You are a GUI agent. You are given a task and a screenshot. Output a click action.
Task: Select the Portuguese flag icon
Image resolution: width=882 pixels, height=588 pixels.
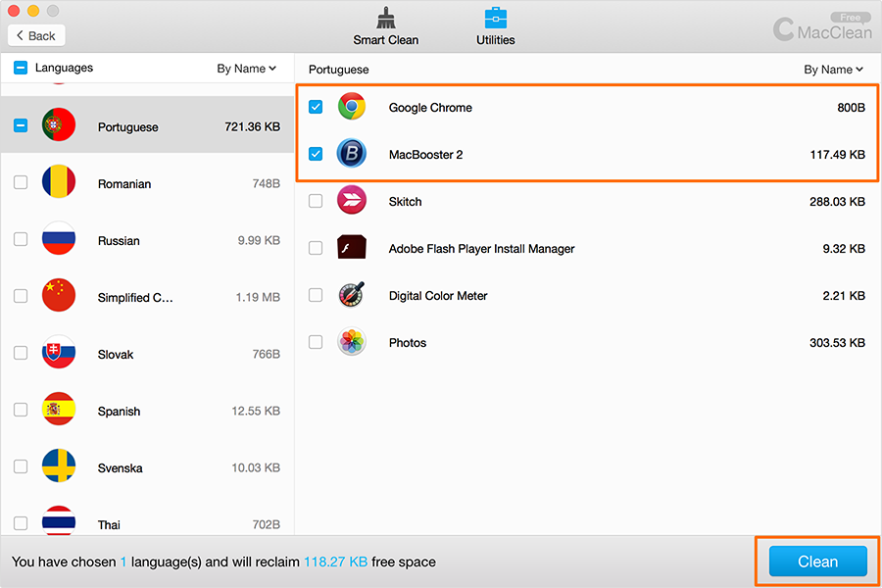pyautogui.click(x=59, y=126)
